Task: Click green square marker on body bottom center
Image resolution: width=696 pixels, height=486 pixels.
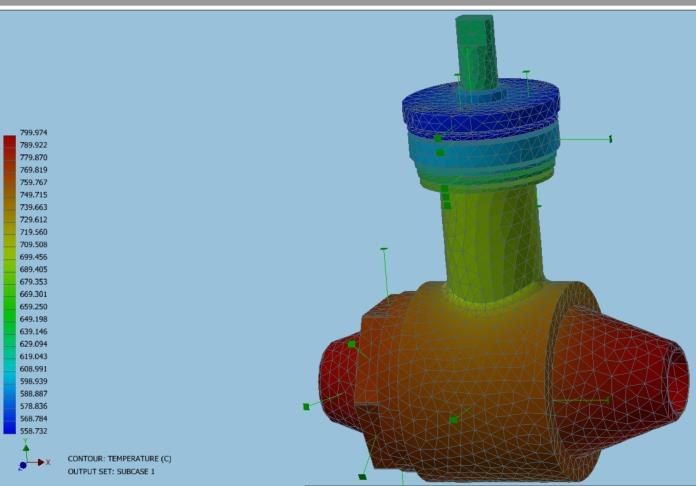Action: pyautogui.click(x=453, y=420)
